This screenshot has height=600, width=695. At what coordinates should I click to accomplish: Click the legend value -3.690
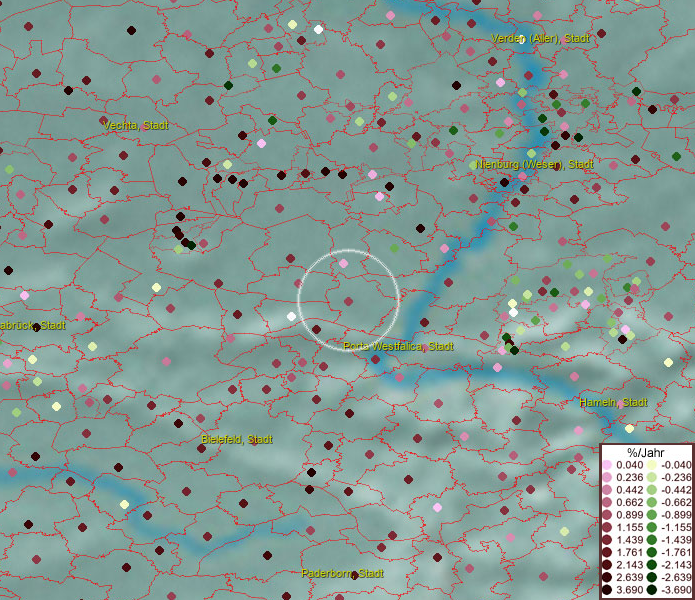[x=676, y=590]
